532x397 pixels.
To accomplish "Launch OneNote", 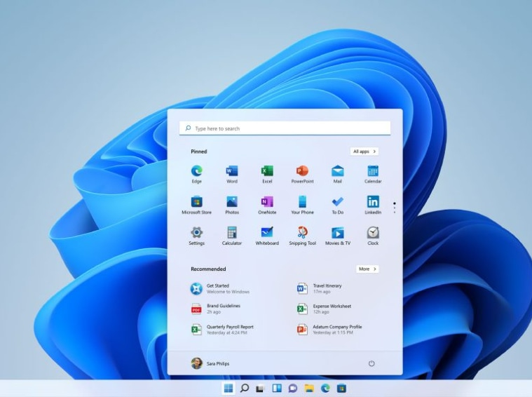I will tap(267, 205).
